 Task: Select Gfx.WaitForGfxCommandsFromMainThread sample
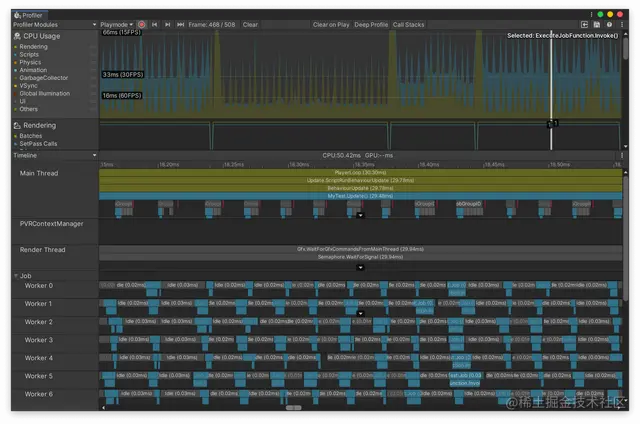click(360, 249)
